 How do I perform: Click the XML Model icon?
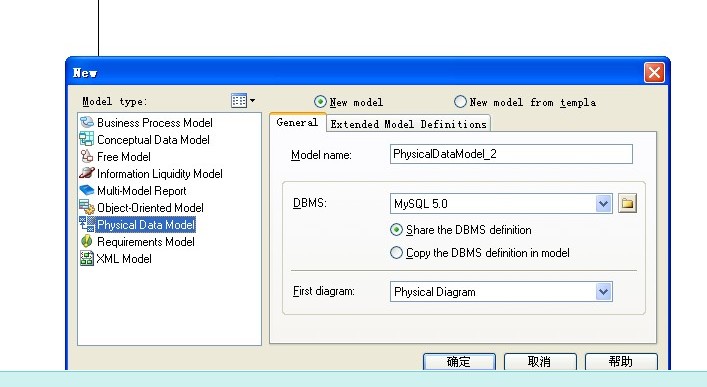pyautogui.click(x=87, y=258)
